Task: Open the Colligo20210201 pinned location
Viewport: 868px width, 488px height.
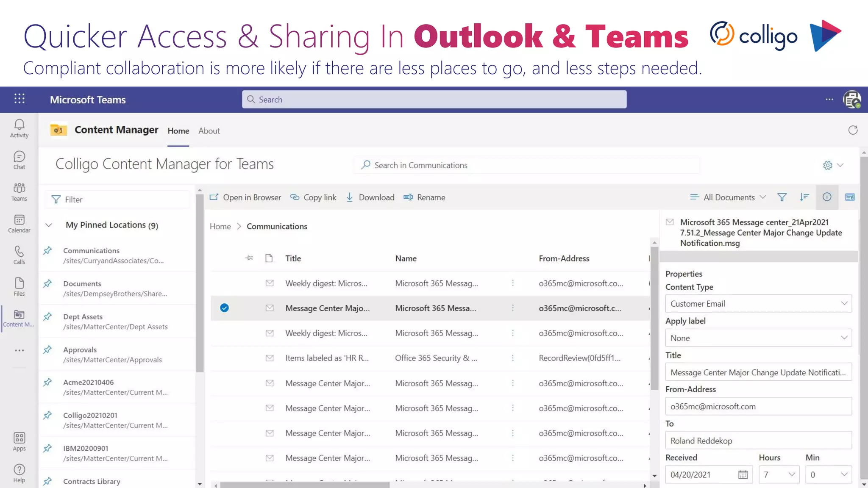Action: (117, 420)
